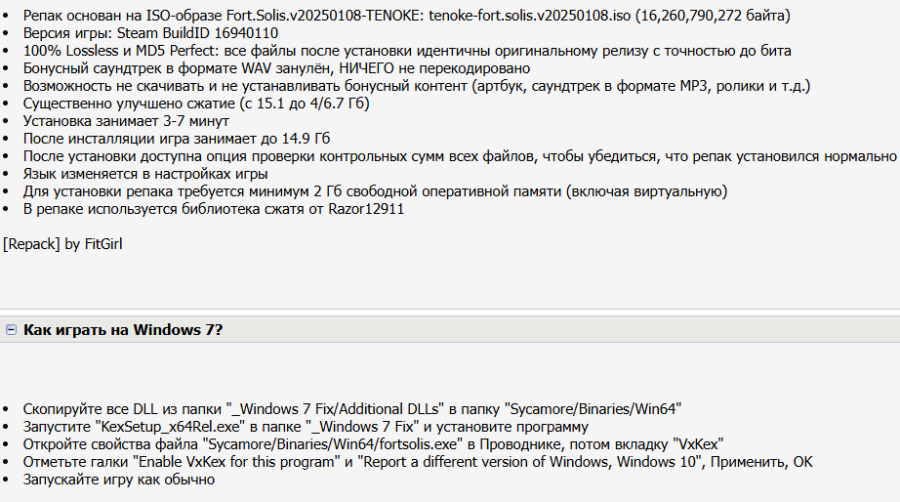The image size is (900, 502).
Task: Click the 'Скопируйте все DLL' instruction line
Action: click(x=352, y=409)
